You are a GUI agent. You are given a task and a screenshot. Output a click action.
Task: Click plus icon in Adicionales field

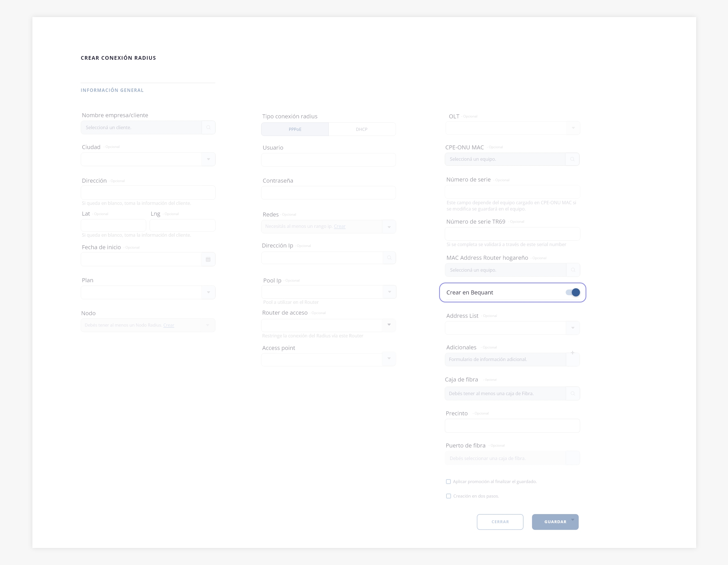[x=572, y=353]
